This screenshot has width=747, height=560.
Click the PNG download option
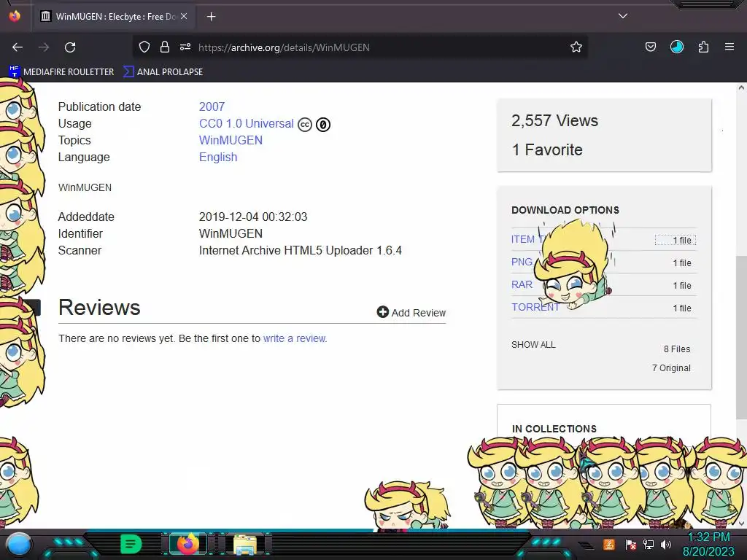click(522, 262)
